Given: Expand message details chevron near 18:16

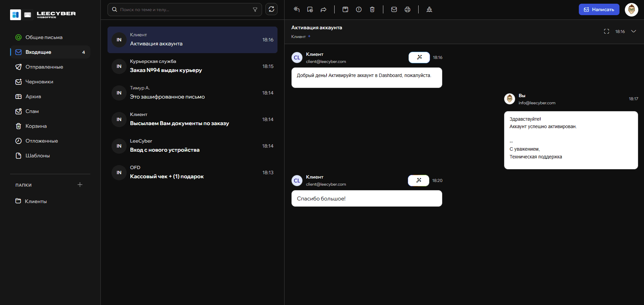Looking at the screenshot, I should 633,31.
